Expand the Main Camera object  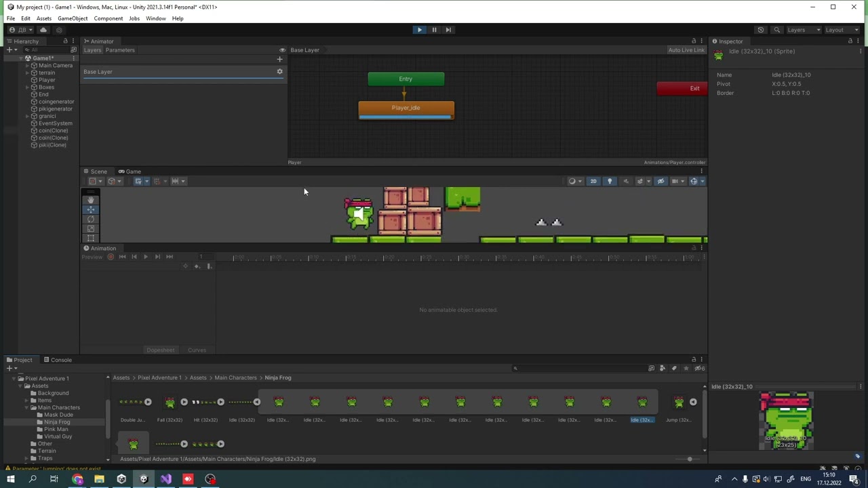[27, 66]
